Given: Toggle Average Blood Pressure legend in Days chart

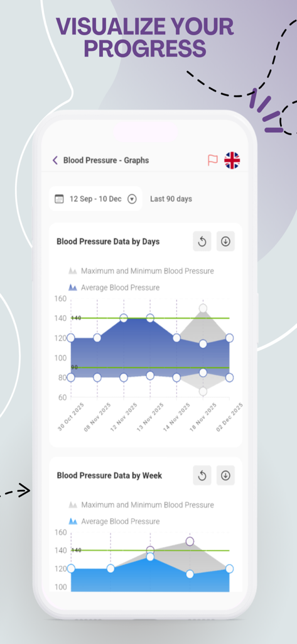Looking at the screenshot, I should click(x=114, y=287).
